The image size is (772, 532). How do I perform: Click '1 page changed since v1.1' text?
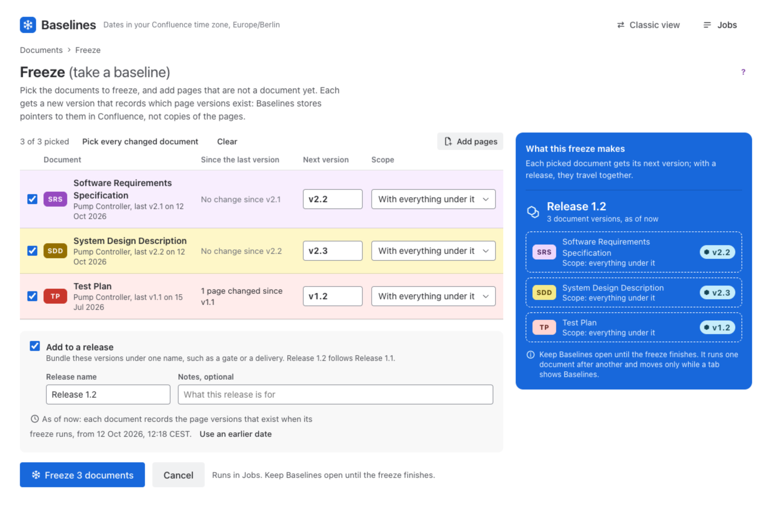point(242,296)
